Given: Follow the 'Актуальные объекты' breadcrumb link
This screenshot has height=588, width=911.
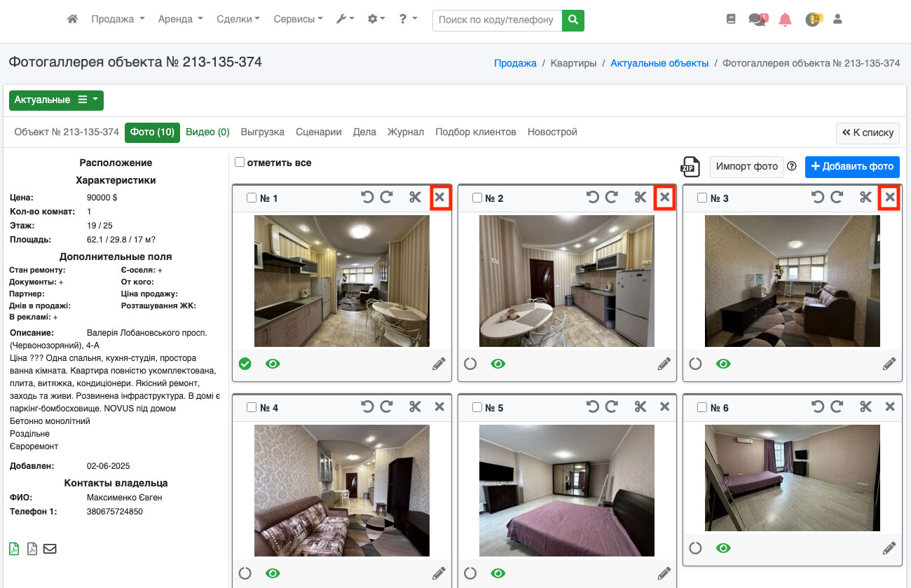Looking at the screenshot, I should pos(659,63).
